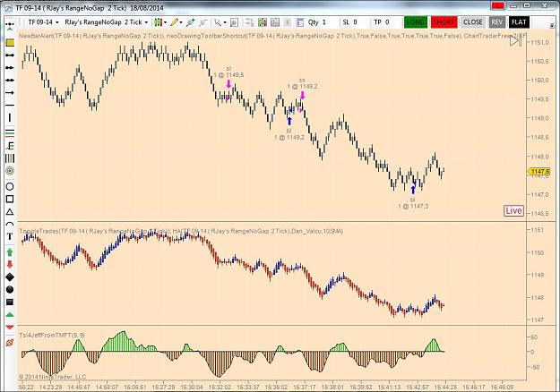Click the SHORT order button
Screen dimensions: 560x392
tap(444, 22)
